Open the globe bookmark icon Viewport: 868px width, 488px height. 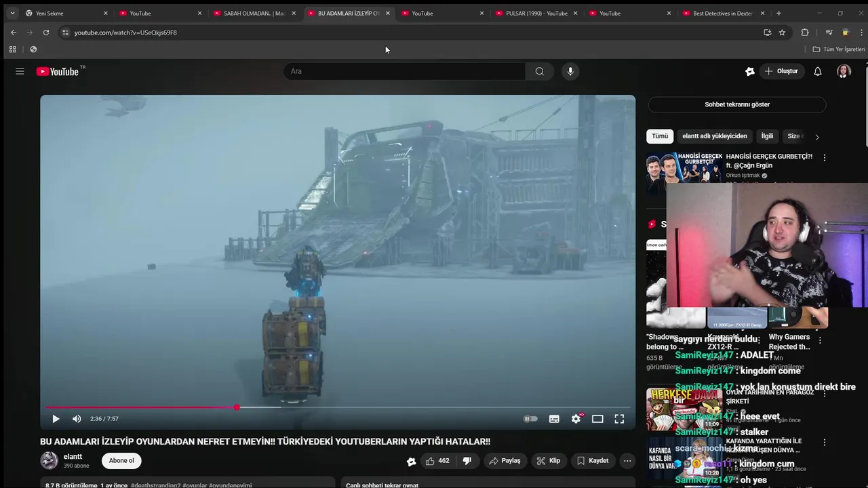(33, 49)
